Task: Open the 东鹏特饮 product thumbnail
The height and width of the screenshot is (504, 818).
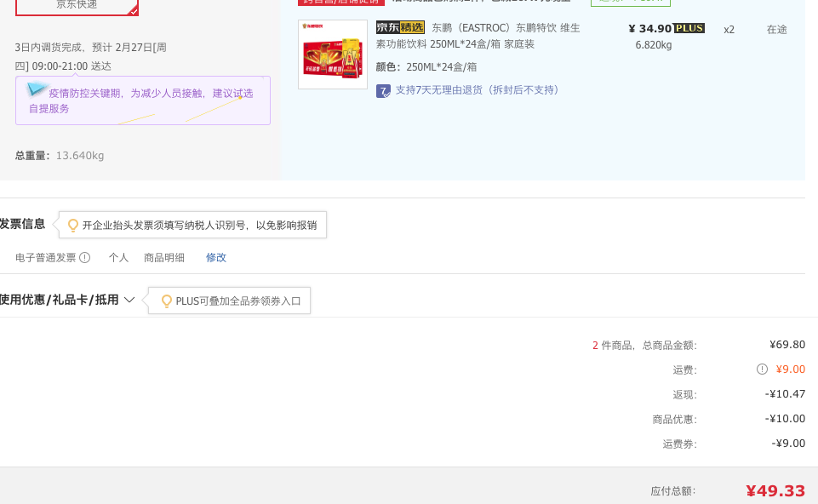Action: [333, 54]
